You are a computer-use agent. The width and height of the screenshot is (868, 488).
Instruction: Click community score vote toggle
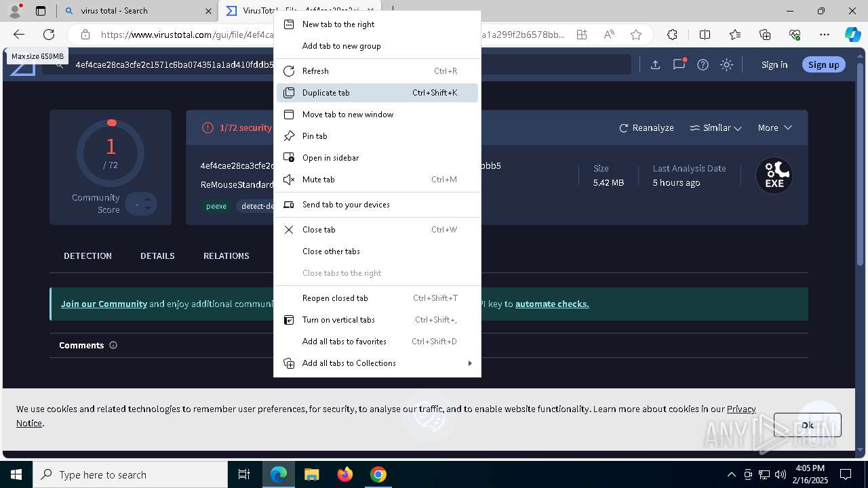pyautogui.click(x=141, y=204)
